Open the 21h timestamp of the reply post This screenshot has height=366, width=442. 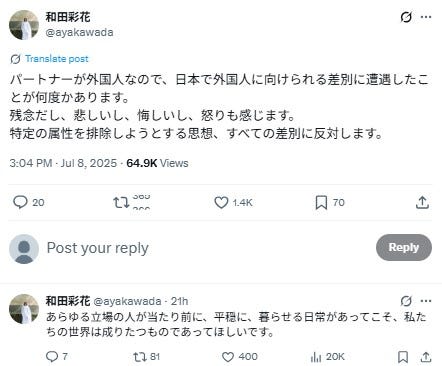179,301
